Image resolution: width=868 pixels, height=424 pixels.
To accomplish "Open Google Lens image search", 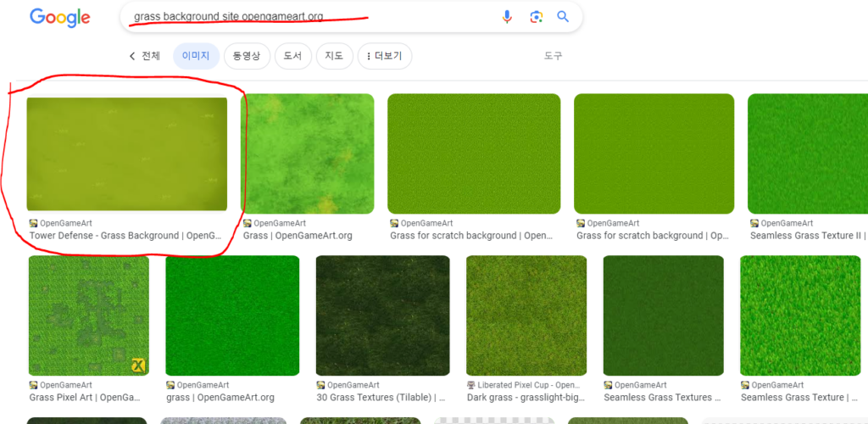I will pos(536,17).
